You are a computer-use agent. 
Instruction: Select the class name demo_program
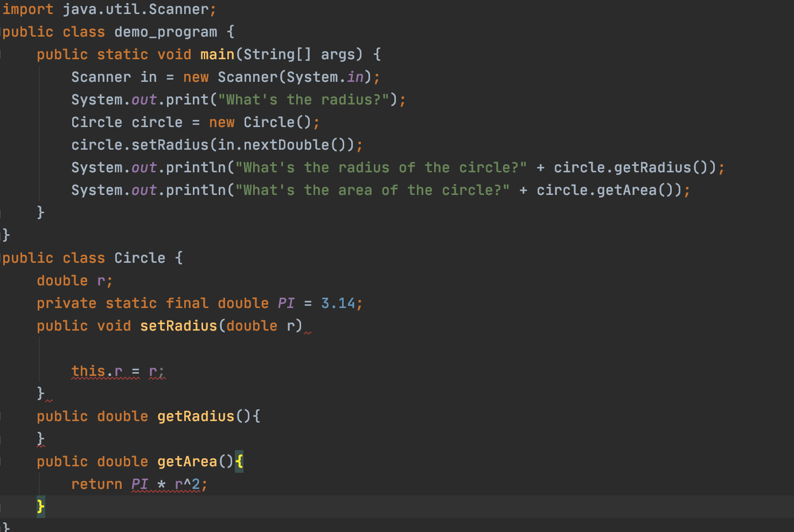165,31
